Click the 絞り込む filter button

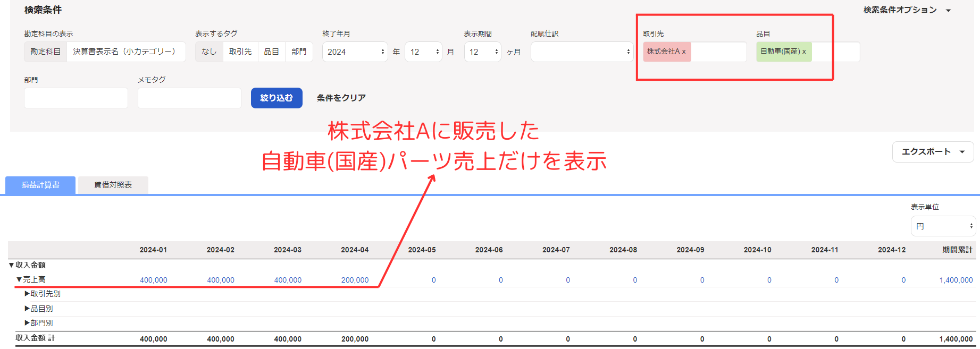pos(277,98)
